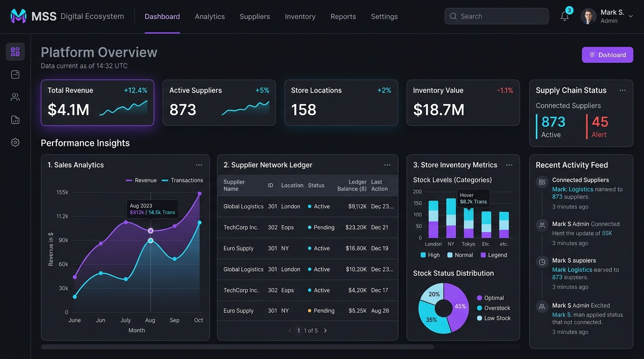Toggle Normal stock legend item
This screenshot has width=644, height=359.
460,255
